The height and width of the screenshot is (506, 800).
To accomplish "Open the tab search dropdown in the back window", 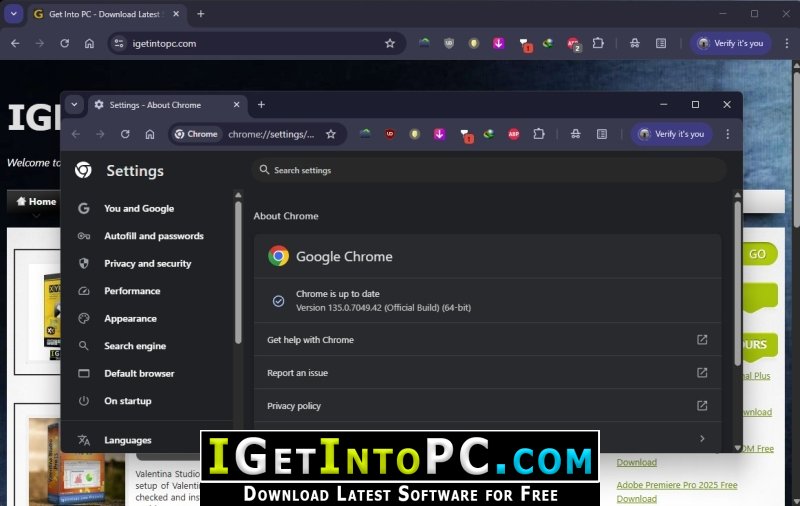I will [14, 14].
